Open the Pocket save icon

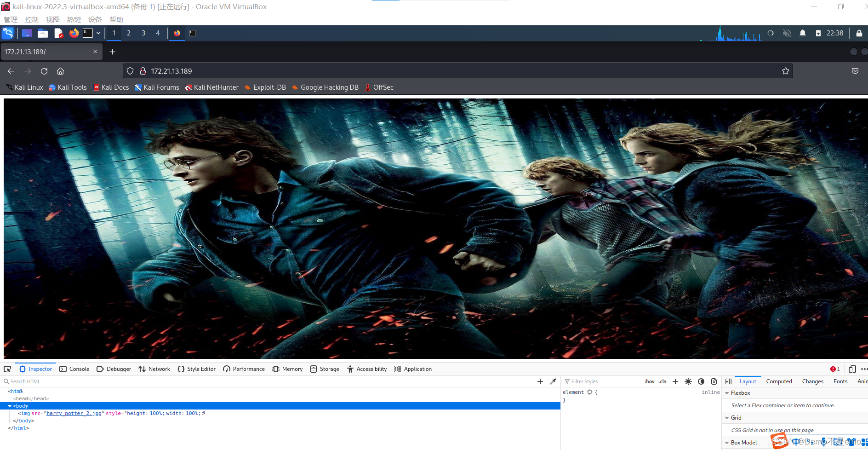click(x=855, y=71)
